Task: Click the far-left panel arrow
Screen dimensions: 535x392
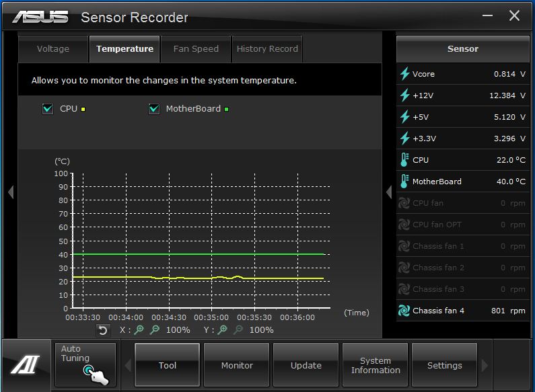Action: click(11, 192)
